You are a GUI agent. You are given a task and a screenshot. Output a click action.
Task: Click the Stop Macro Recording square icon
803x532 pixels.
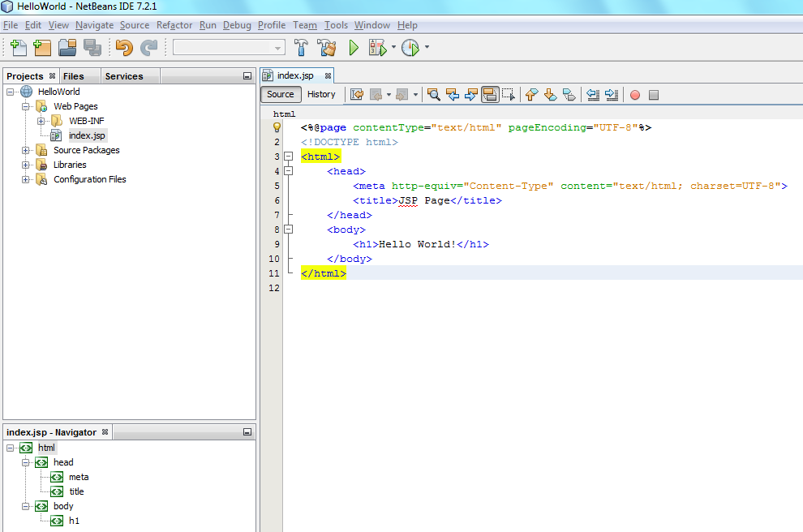point(654,95)
